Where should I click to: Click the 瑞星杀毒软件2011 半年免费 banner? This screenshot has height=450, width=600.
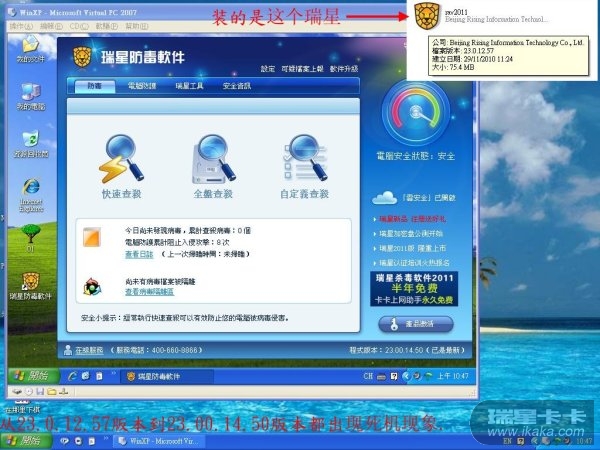tap(414, 289)
